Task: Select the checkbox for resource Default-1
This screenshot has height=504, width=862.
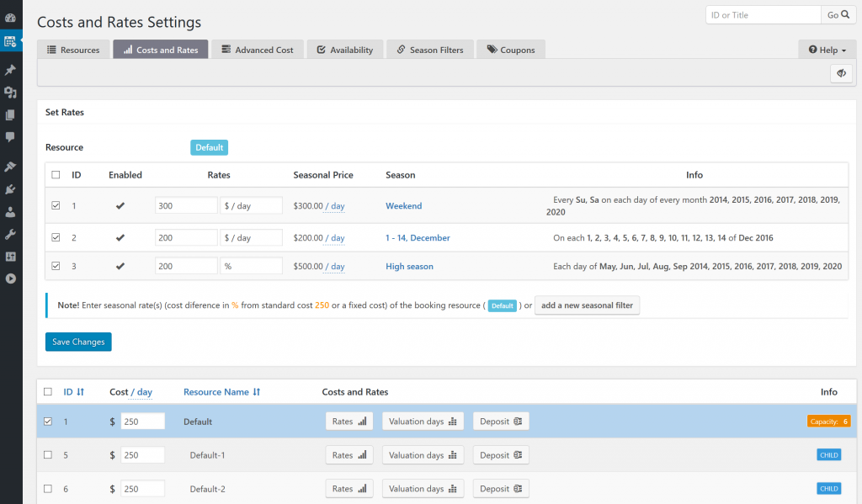Action: pos(48,454)
